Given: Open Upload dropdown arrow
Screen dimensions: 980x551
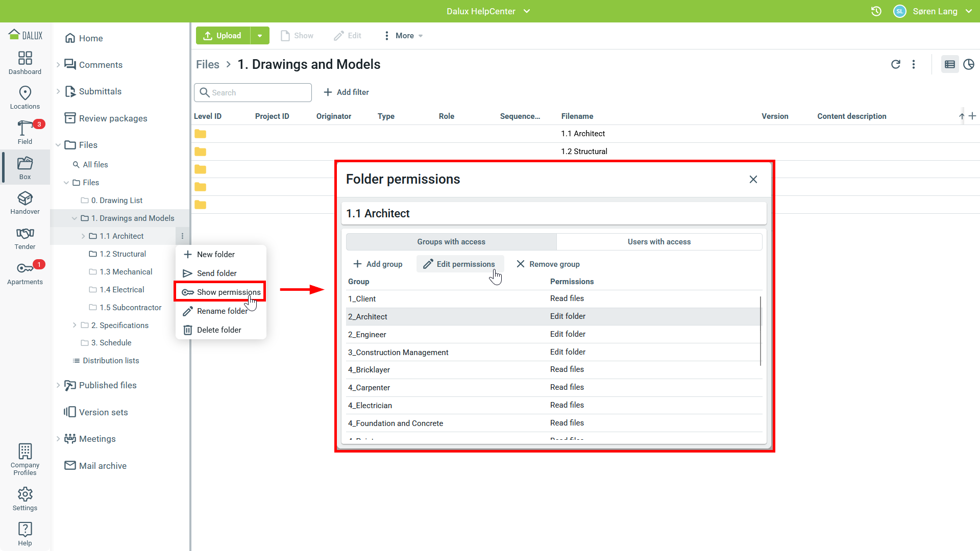Looking at the screenshot, I should click(x=260, y=36).
